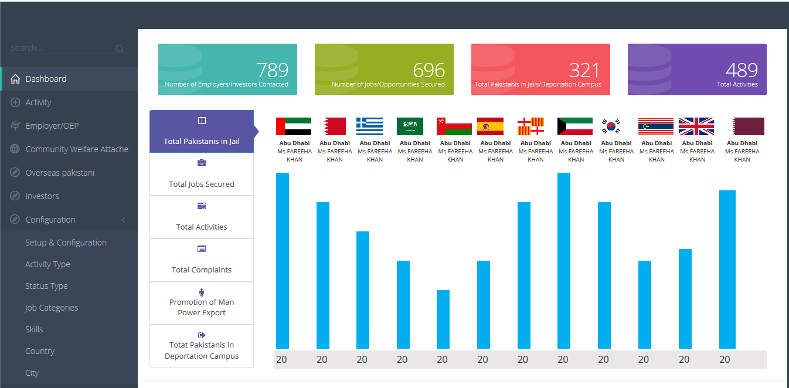The image size is (789, 388).
Task: Switch to the Total Activities tab
Action: tap(202, 217)
